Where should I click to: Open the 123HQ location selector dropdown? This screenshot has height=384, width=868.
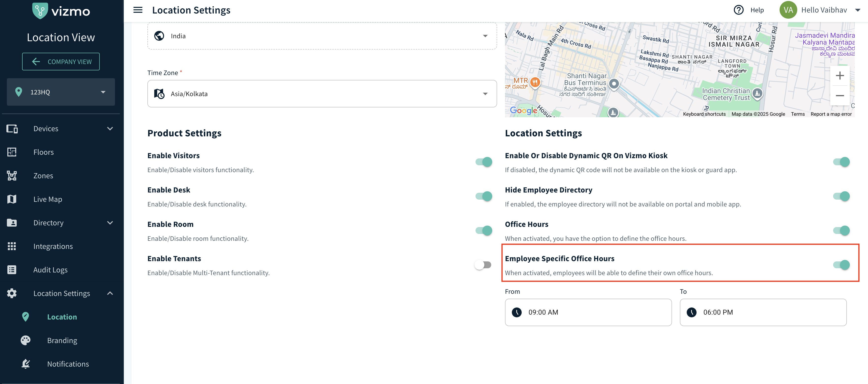pyautogui.click(x=61, y=92)
